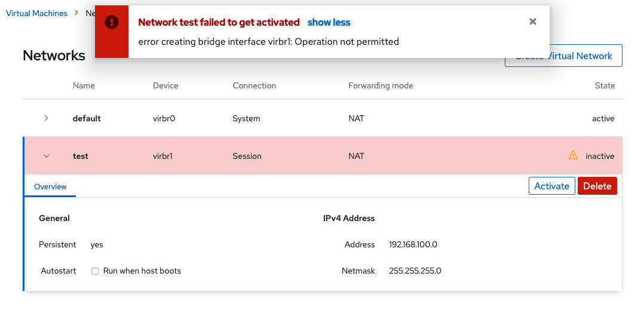Click the warning triangle beside inactive

[x=573, y=155]
